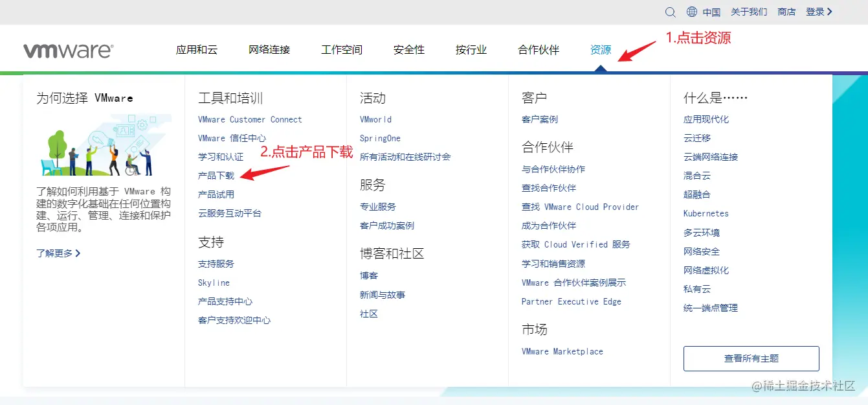The width and height of the screenshot is (868, 405).
Task: Open Kubernetes topic link
Action: [x=706, y=213]
